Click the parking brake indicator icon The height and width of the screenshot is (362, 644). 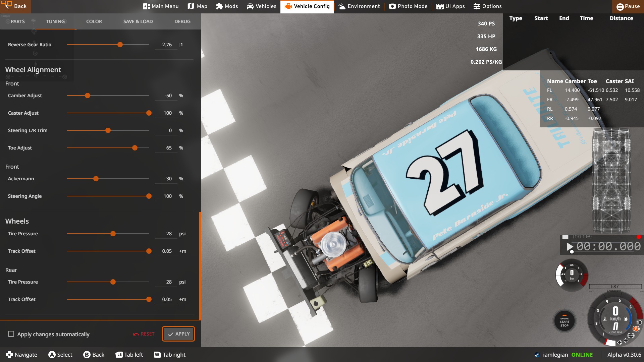[x=636, y=329]
